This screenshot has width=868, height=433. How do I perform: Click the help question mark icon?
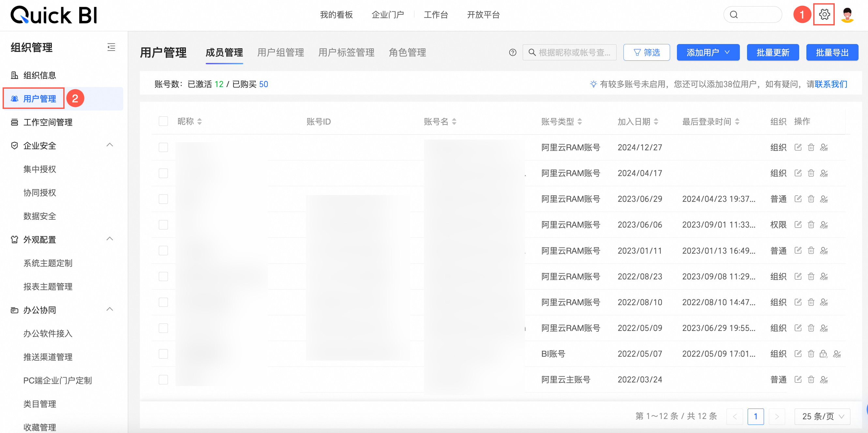(x=513, y=52)
